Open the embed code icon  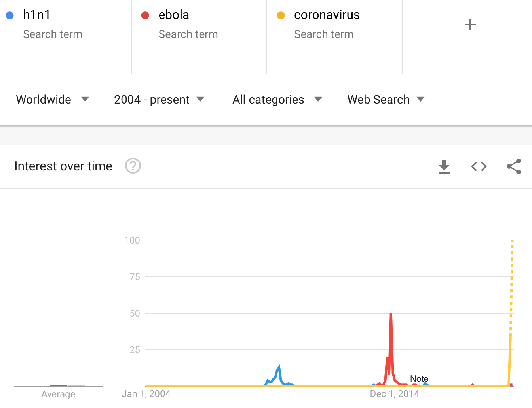(479, 166)
